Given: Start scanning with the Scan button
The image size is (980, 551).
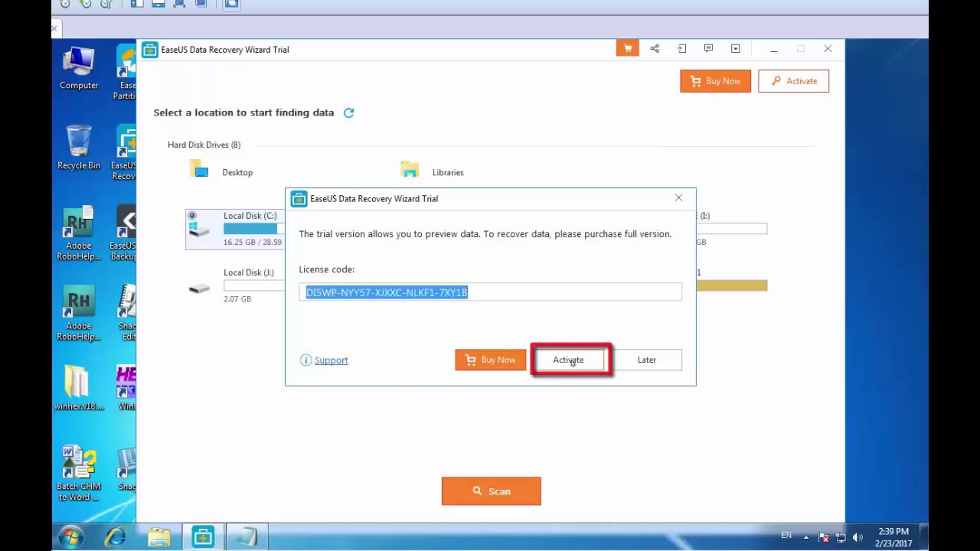Looking at the screenshot, I should click(x=492, y=491).
